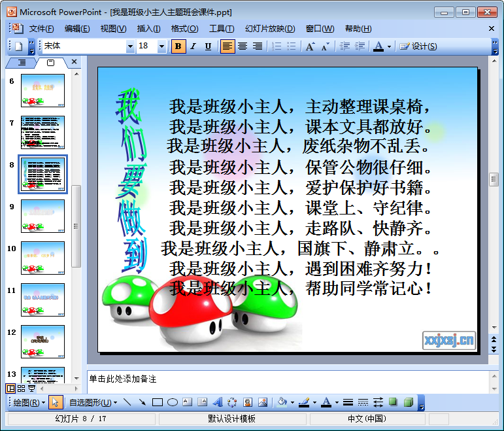
Task: Select slide 10 thumbnail
Action: click(x=42, y=258)
